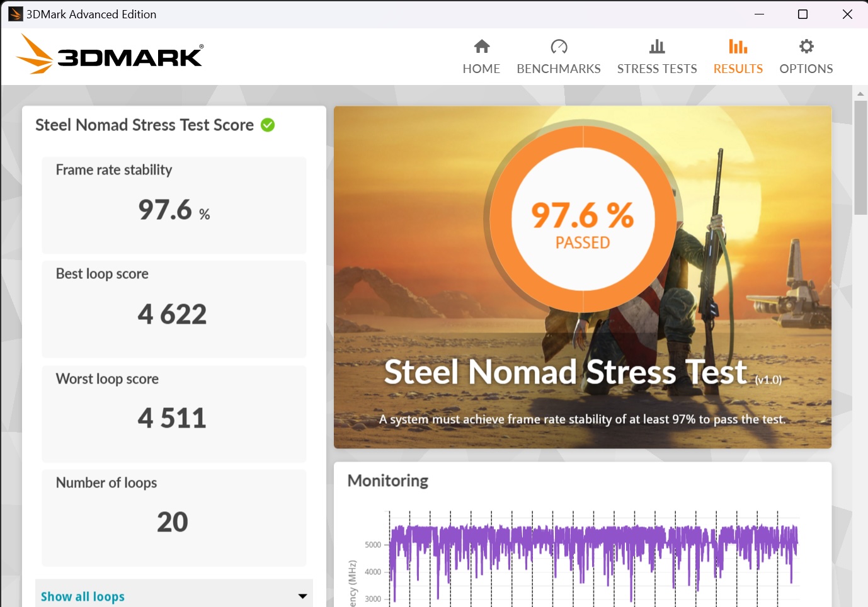The width and height of the screenshot is (868, 607).
Task: Click the Results orange bars icon
Action: click(738, 46)
